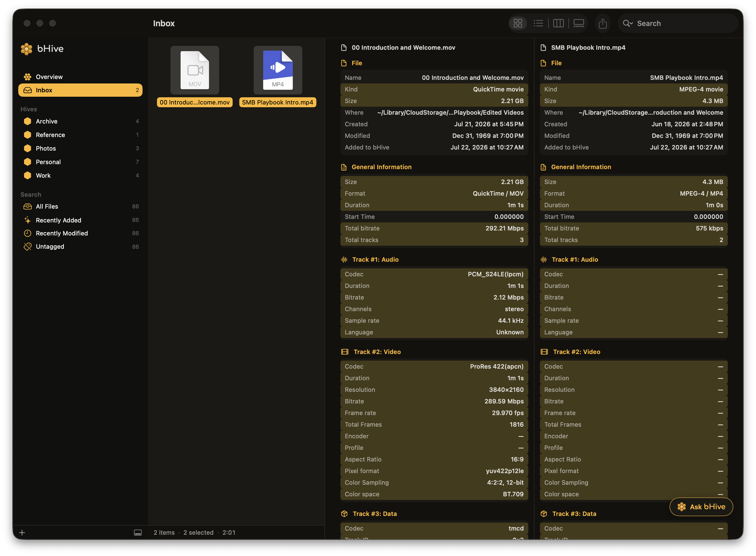Open the Personal hive

pos(80,162)
